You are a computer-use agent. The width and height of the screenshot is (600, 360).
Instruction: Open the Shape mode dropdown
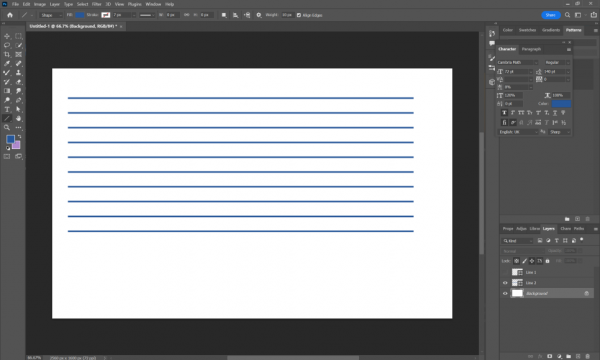(x=51, y=15)
